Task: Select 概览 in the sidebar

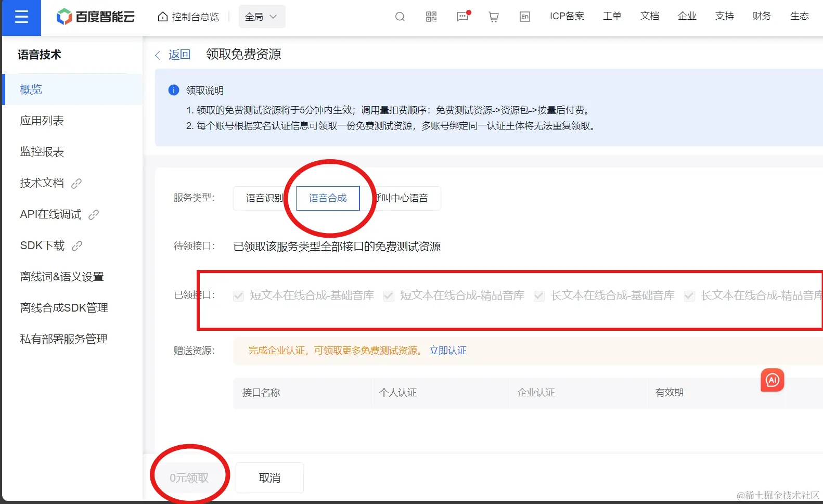Action: [x=72, y=89]
